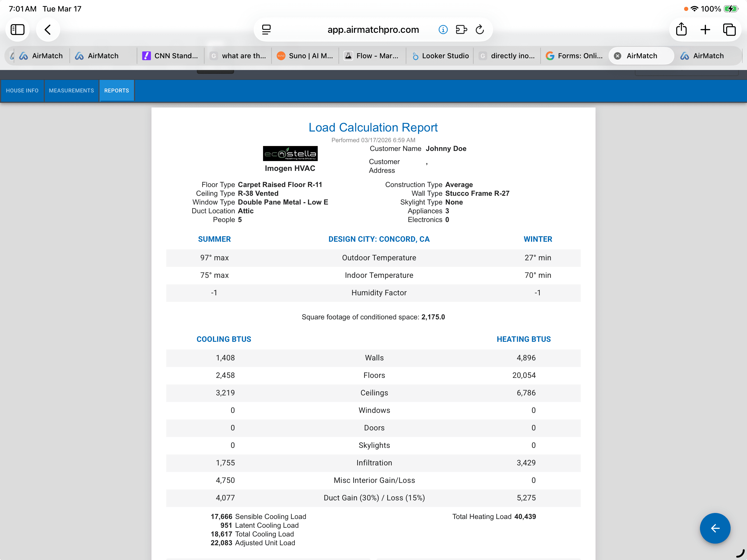Switch to first AirMatch browser tab
The image size is (747, 560).
[41, 56]
